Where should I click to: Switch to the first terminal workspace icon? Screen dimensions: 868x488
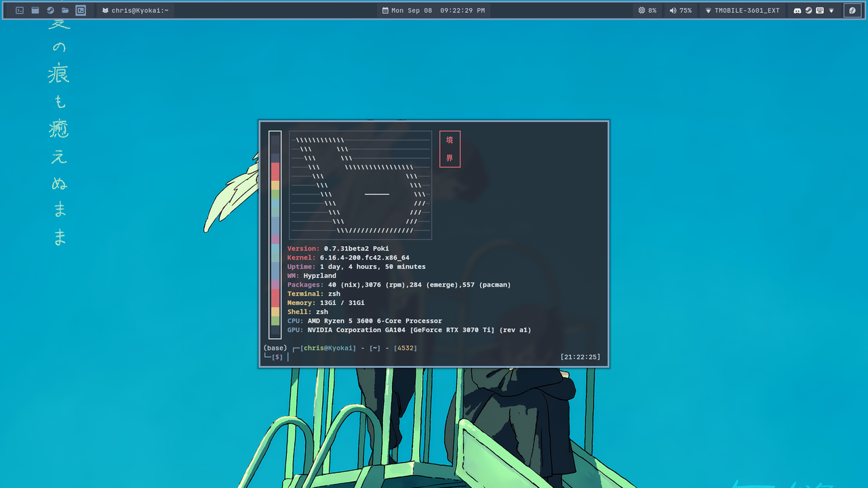pyautogui.click(x=20, y=10)
